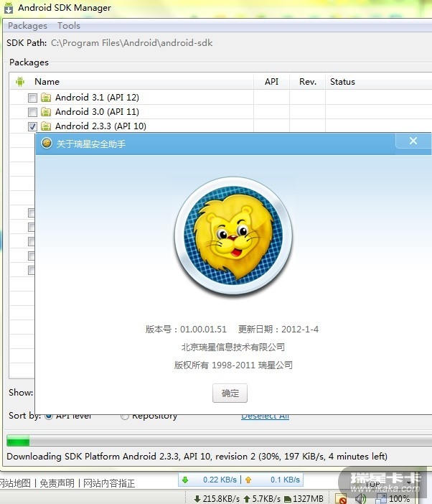Click the lion logo in the about dialog
This screenshot has width=432, height=504.
tap(233, 235)
